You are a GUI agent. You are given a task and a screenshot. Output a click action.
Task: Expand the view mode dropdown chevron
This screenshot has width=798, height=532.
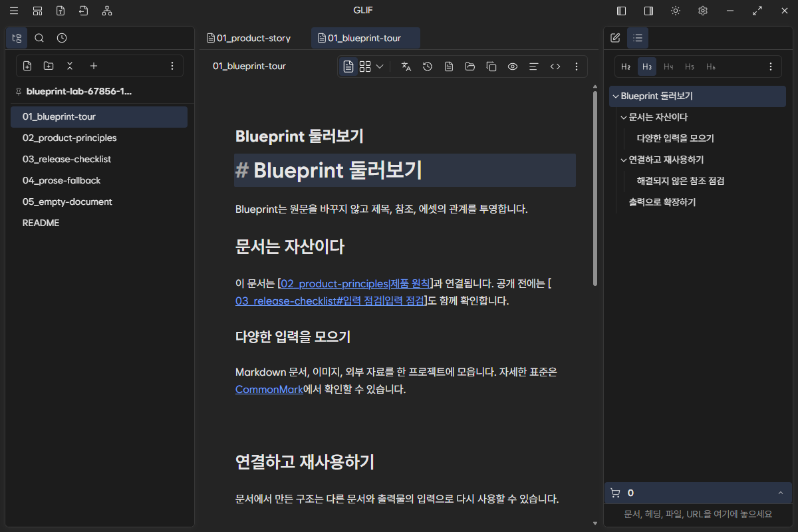pos(380,66)
